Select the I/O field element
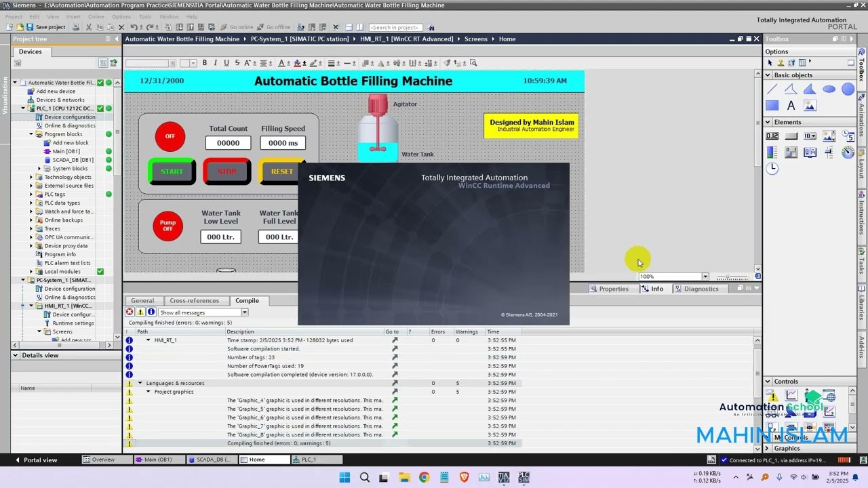Viewport: 868px width, 488px height. pyautogui.click(x=772, y=136)
